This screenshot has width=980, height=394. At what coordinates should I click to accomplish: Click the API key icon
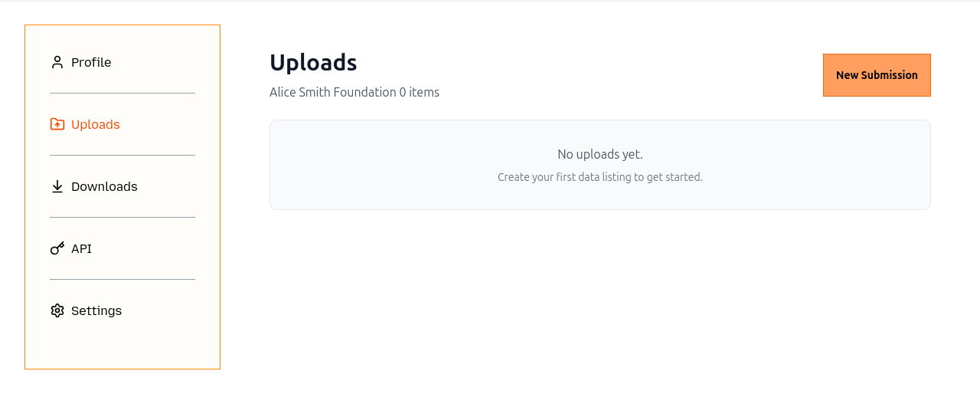click(x=57, y=248)
